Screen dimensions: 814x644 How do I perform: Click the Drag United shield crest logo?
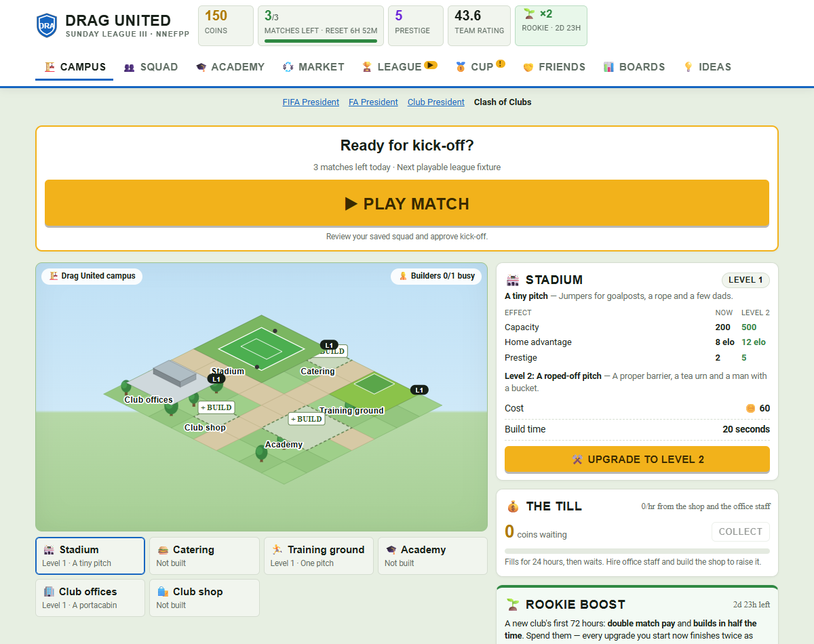[47, 25]
